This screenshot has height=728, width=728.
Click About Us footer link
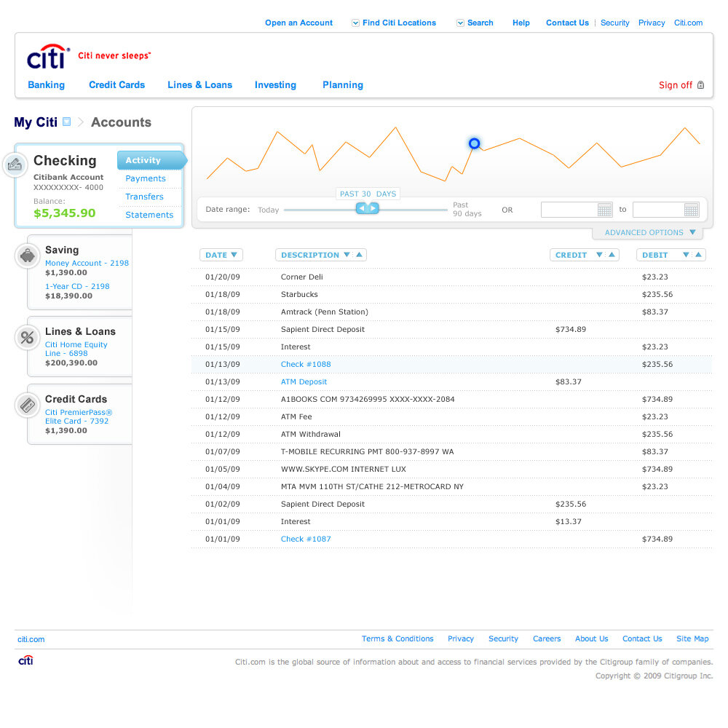pyautogui.click(x=591, y=639)
